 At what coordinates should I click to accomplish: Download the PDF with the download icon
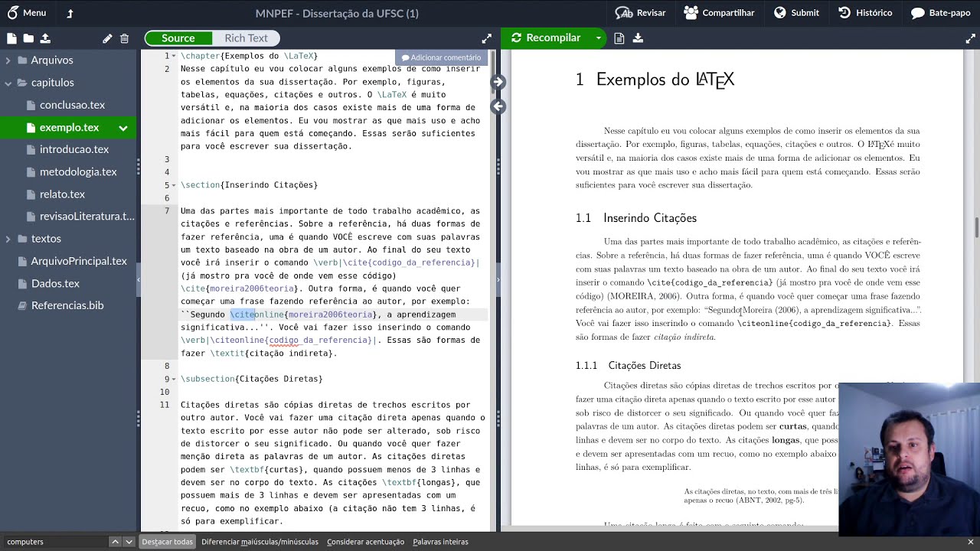tap(638, 37)
